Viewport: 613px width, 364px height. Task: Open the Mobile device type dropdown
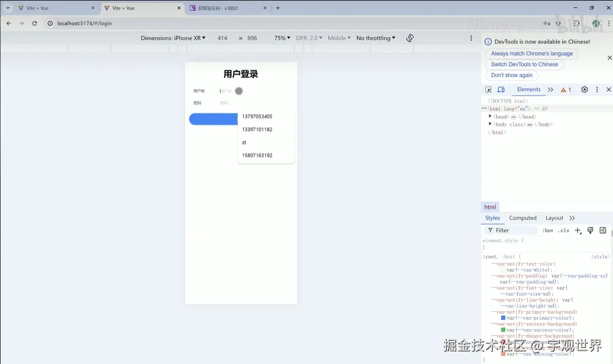339,38
